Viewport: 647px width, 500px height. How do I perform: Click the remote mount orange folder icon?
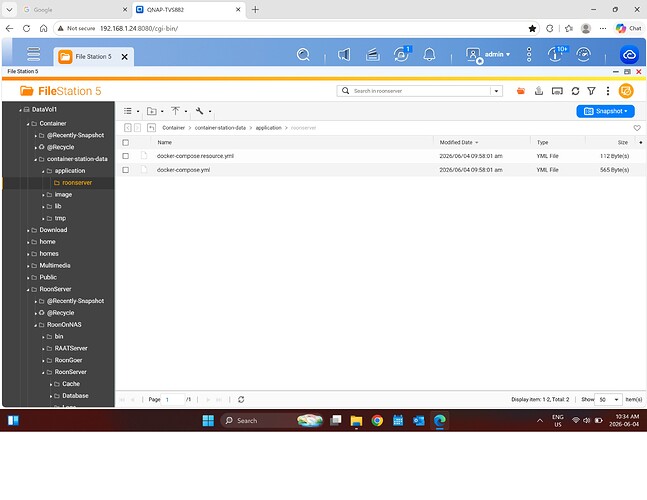pyautogui.click(x=521, y=91)
